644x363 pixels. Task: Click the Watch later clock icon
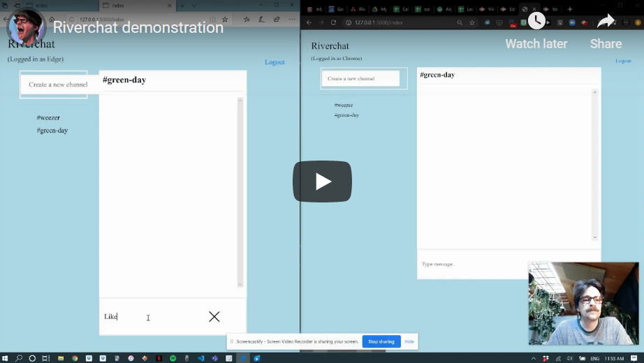pyautogui.click(x=536, y=20)
